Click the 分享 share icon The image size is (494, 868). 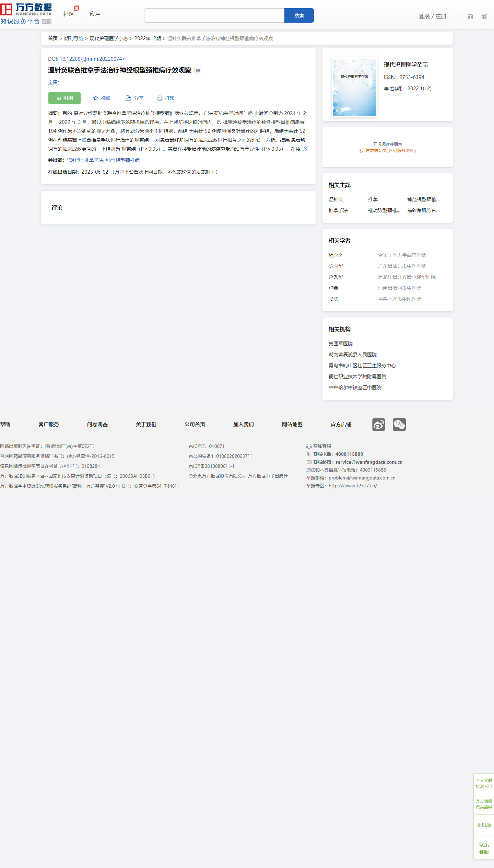coord(134,98)
